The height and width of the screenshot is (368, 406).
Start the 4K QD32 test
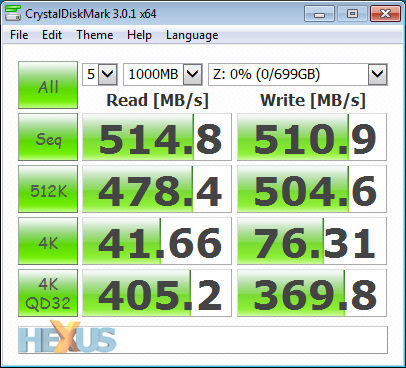(48, 293)
